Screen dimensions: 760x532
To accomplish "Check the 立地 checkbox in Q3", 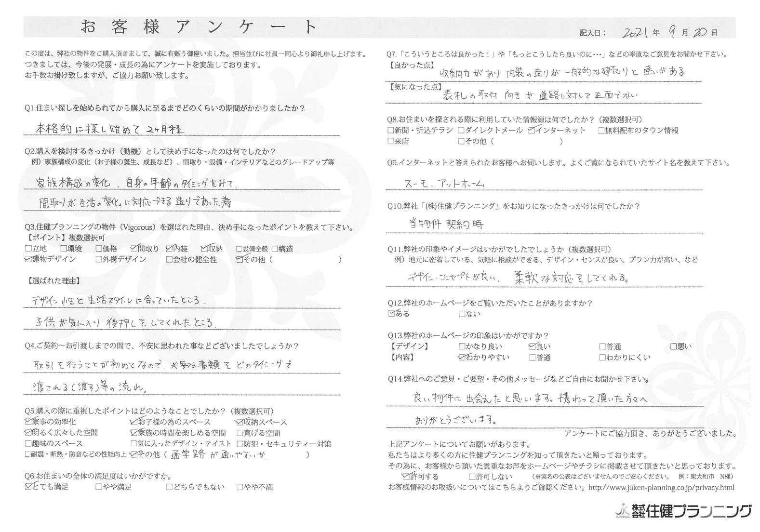I will (28, 249).
